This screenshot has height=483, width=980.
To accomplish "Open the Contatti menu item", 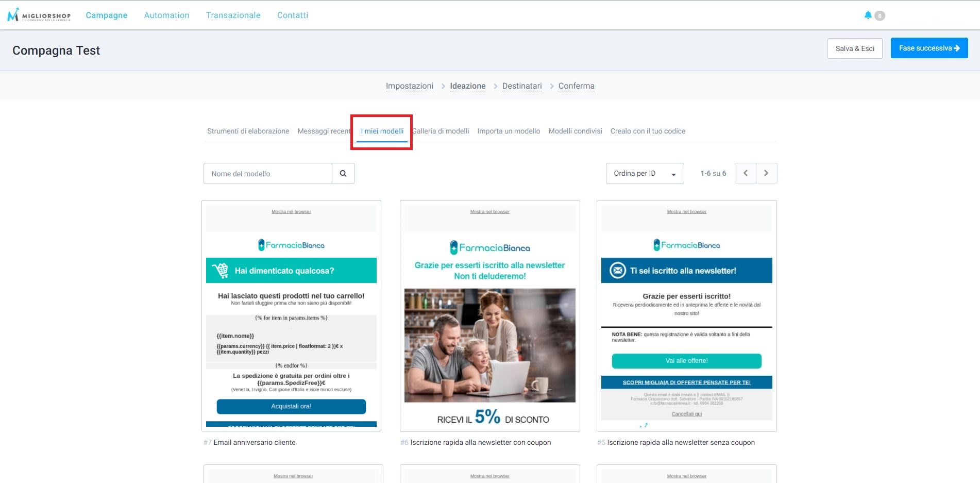I will tap(293, 15).
